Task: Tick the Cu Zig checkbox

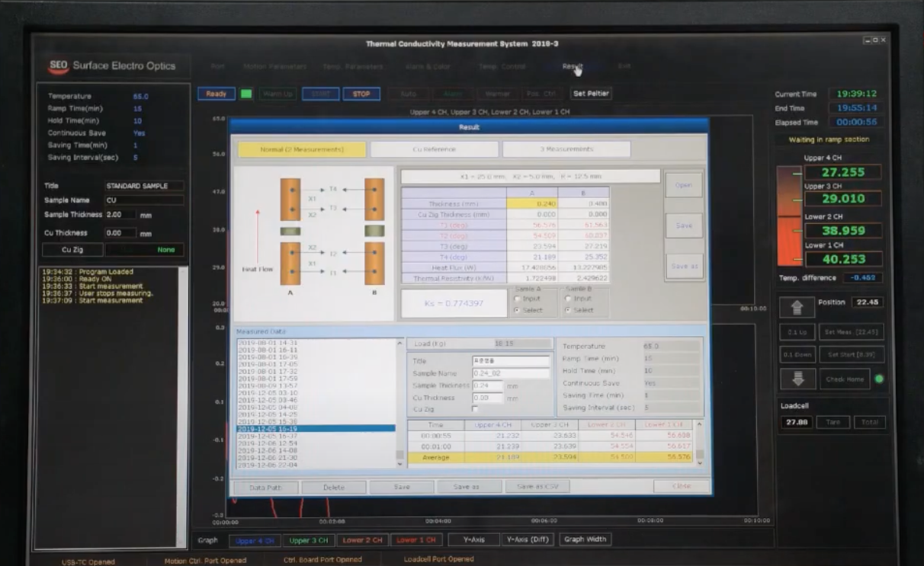Action: tap(476, 409)
